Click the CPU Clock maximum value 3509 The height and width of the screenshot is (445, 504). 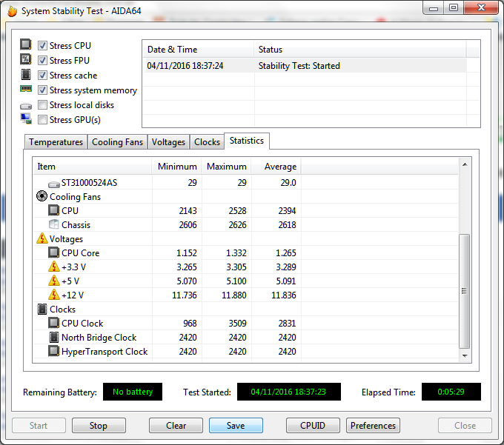tap(237, 324)
